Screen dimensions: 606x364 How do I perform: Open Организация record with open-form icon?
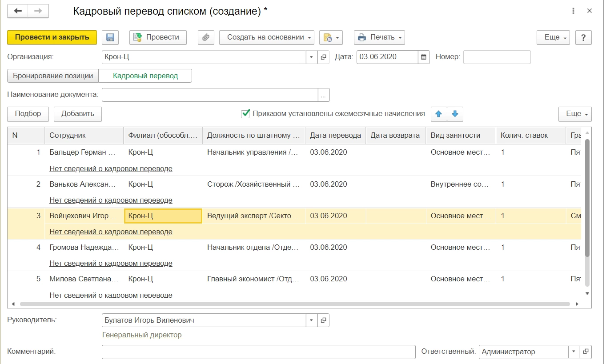click(324, 57)
